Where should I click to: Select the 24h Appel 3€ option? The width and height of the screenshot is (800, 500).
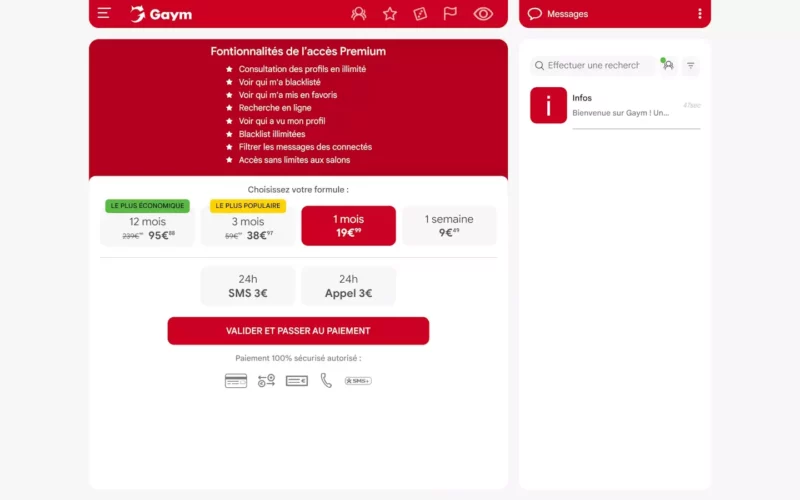point(348,286)
